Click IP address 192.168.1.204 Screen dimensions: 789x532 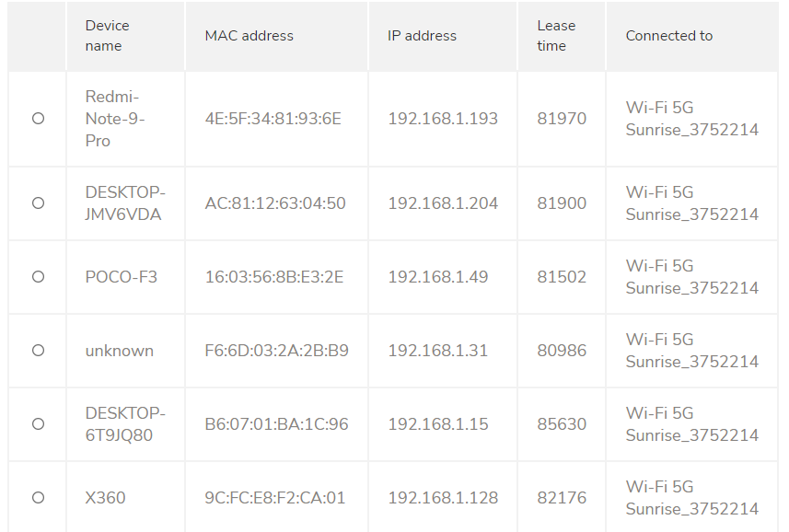(443, 203)
